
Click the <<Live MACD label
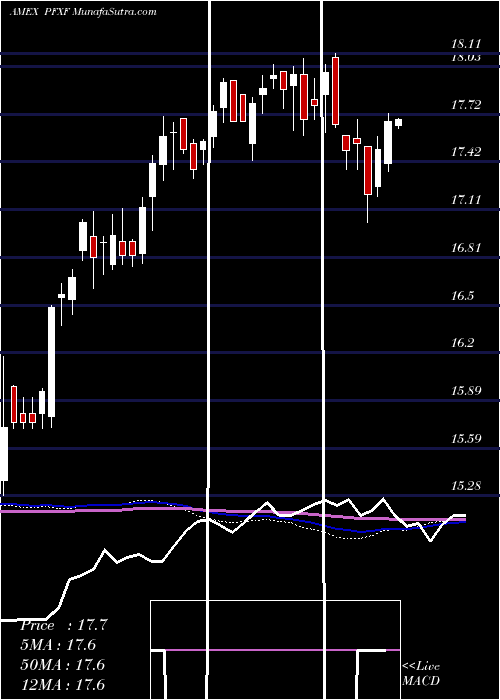421,673
